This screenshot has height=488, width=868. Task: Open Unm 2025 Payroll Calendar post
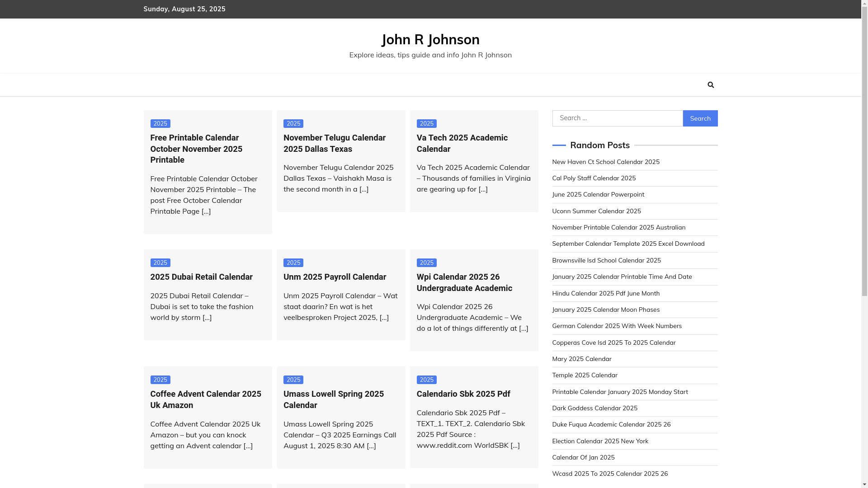pos(335,277)
